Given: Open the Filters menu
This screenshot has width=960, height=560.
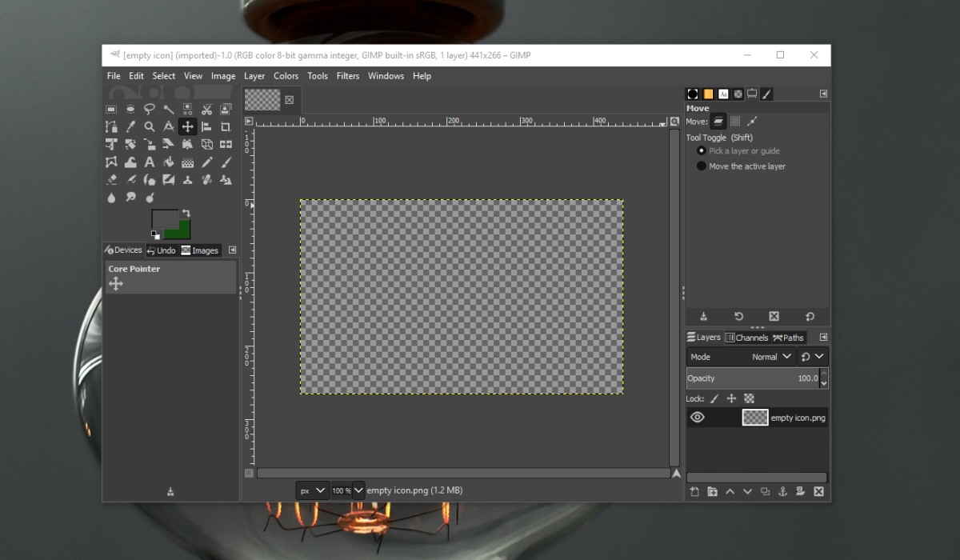Looking at the screenshot, I should (347, 76).
